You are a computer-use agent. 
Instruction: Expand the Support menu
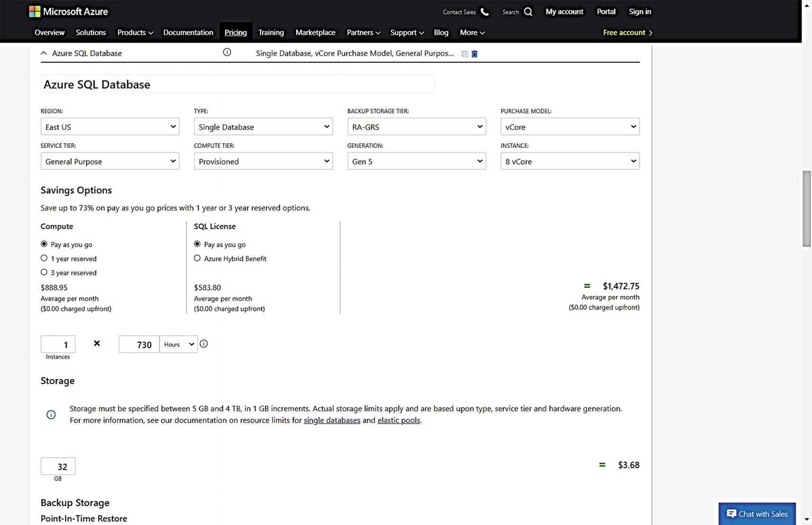point(407,32)
